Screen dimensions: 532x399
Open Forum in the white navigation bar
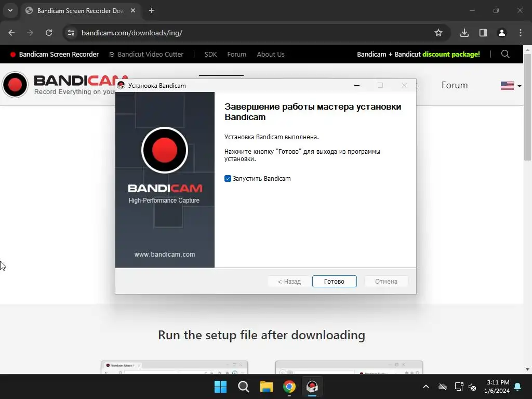click(x=454, y=85)
